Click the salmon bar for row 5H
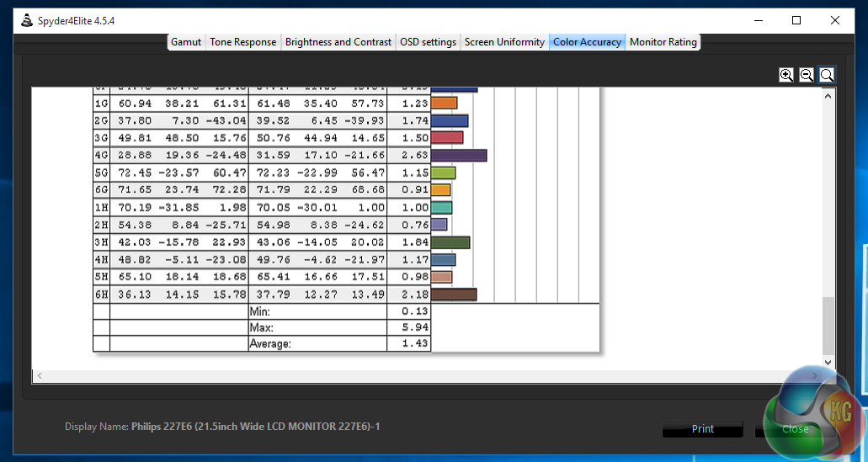 (442, 277)
